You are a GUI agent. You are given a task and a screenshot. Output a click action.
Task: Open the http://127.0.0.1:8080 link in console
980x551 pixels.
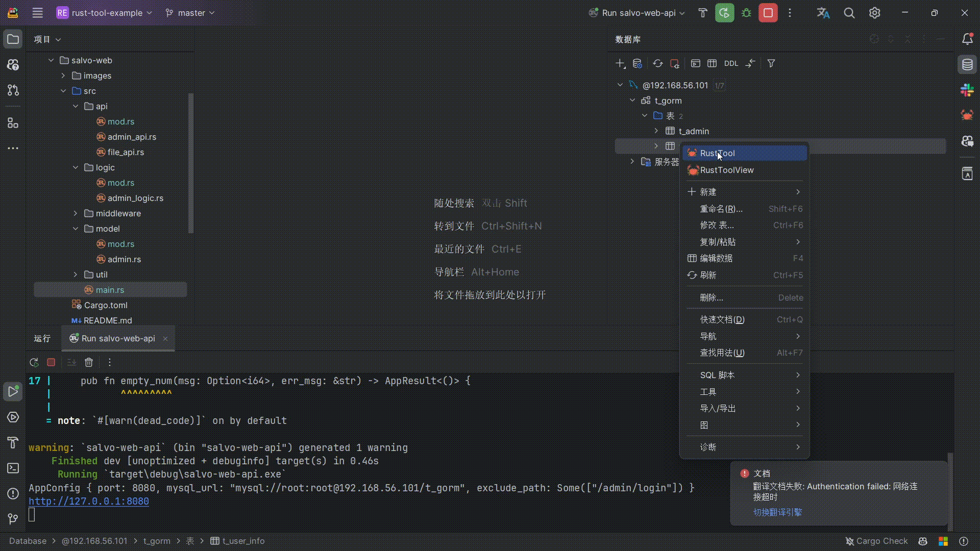89,501
